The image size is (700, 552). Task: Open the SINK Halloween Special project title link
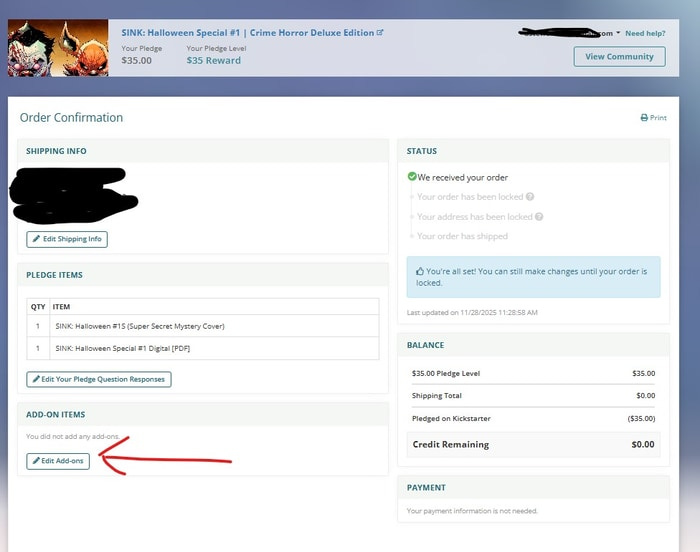248,33
